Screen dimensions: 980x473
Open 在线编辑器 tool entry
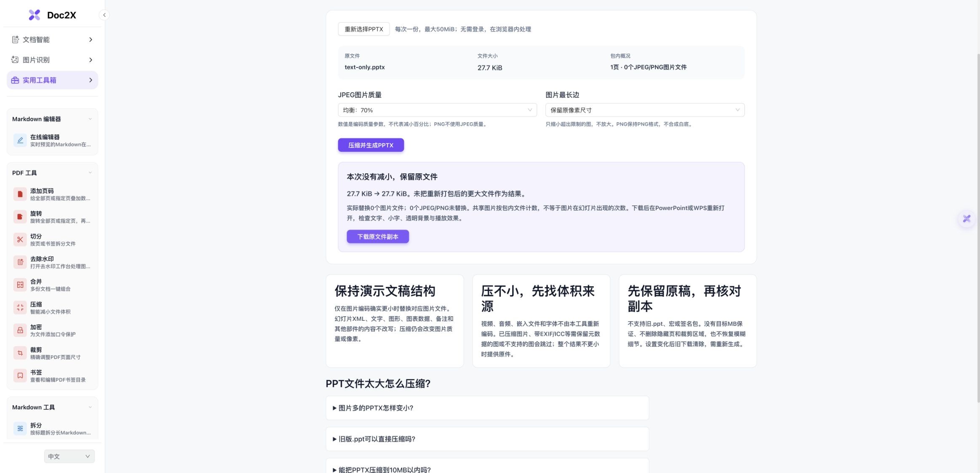52,140
